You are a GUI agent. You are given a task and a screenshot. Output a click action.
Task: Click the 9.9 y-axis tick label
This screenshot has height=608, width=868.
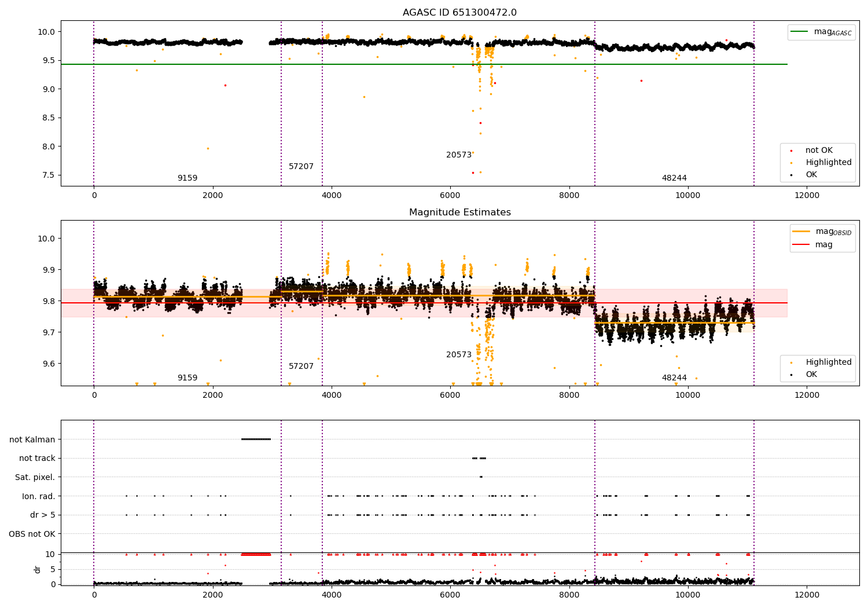coord(49,270)
